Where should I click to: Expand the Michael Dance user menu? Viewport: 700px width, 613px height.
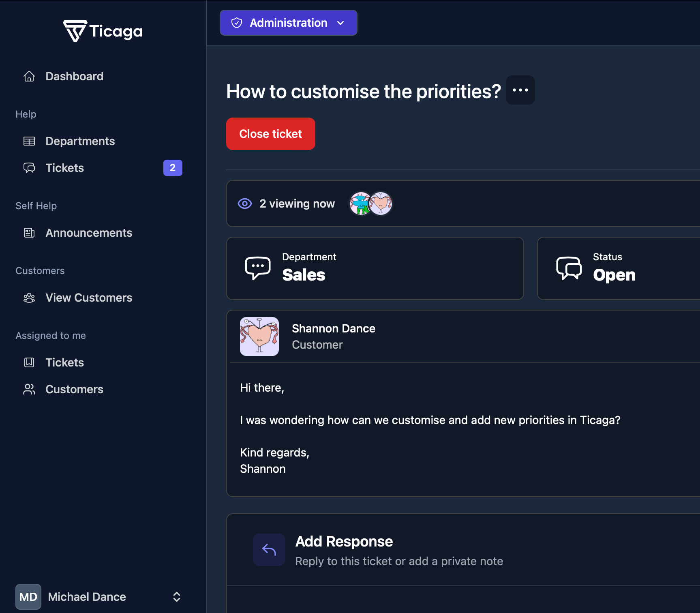[177, 597]
